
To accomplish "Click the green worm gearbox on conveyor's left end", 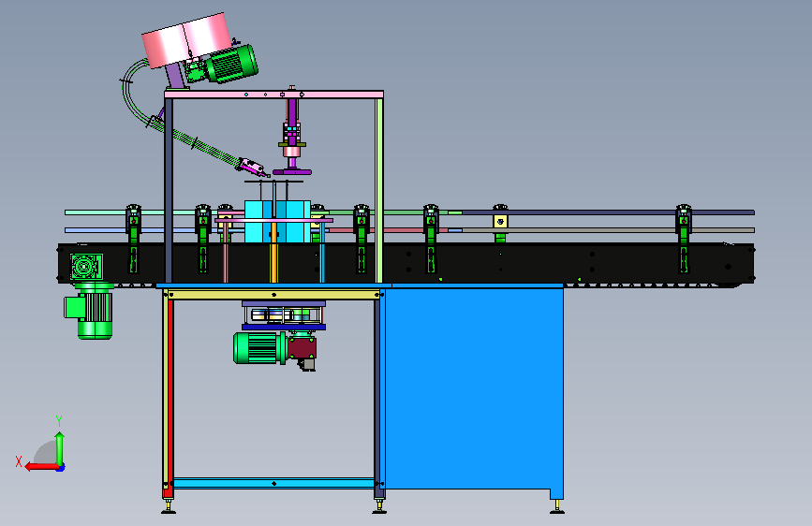I will (86, 267).
